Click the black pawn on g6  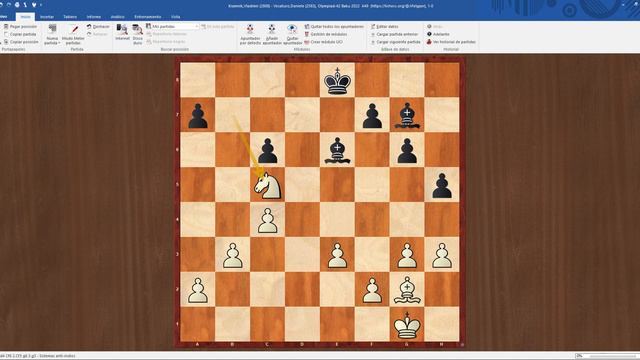click(x=407, y=150)
